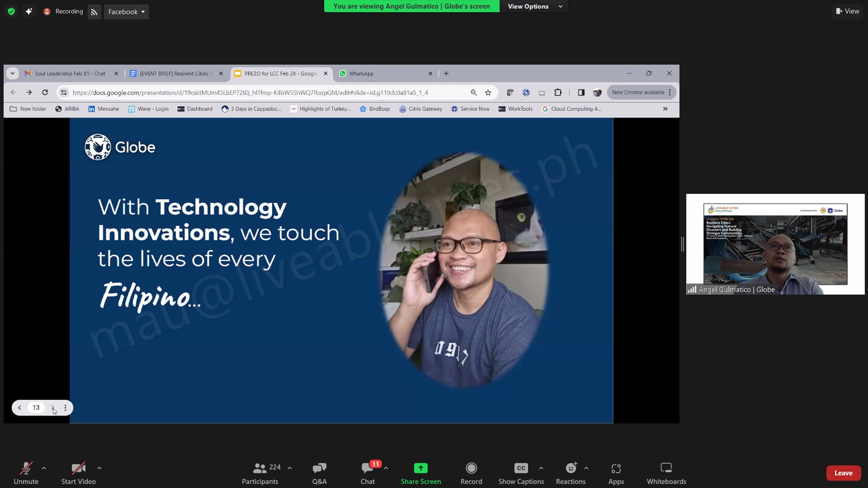
Task: Expand video settings arrow beside Start Video
Action: click(x=99, y=468)
